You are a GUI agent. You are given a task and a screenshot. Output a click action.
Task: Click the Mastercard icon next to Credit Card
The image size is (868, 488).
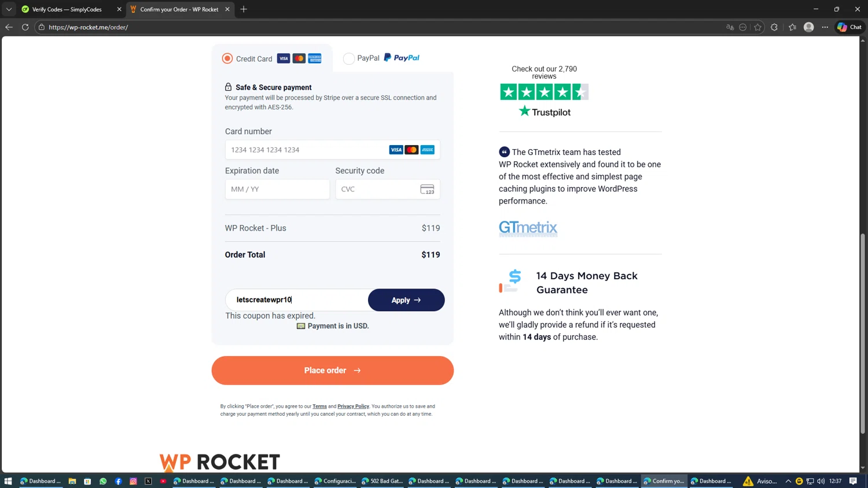click(x=299, y=58)
